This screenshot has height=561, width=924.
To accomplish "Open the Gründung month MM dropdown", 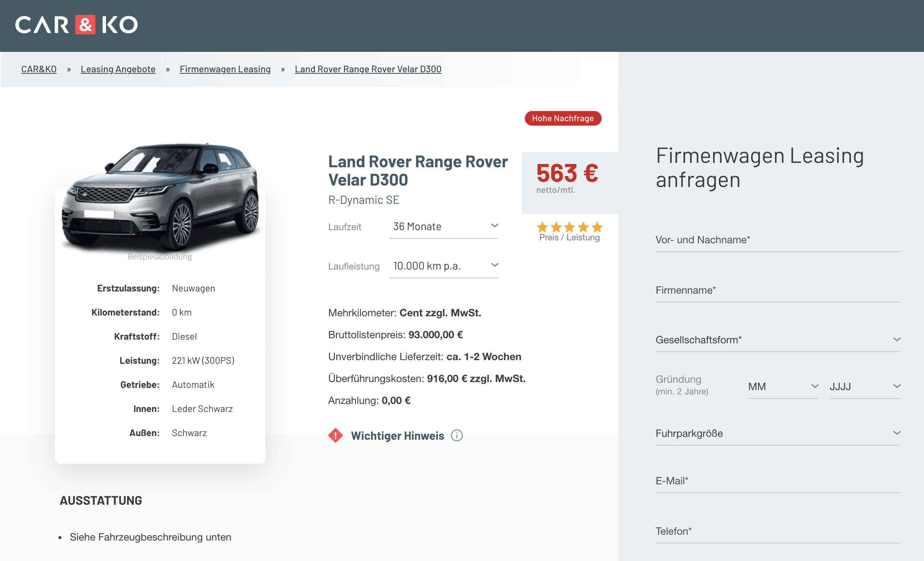I will pyautogui.click(x=783, y=386).
